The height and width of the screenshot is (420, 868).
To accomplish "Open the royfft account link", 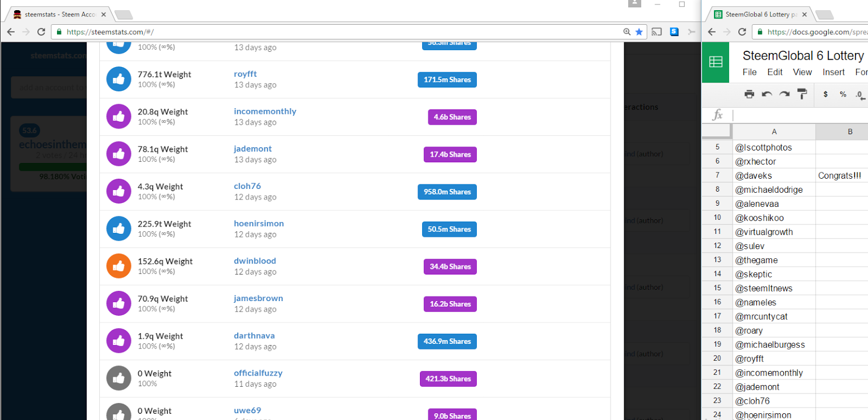I will pyautogui.click(x=246, y=74).
